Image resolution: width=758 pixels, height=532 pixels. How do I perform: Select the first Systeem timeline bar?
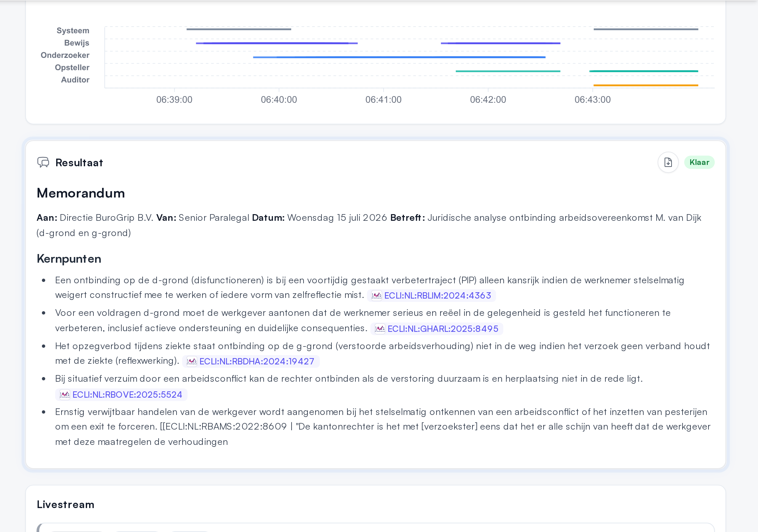click(x=239, y=29)
